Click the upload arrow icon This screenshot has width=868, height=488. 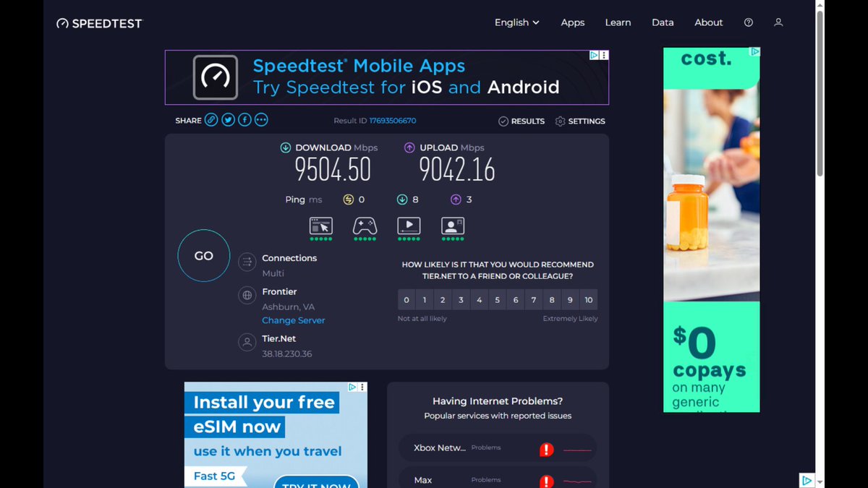(x=409, y=147)
